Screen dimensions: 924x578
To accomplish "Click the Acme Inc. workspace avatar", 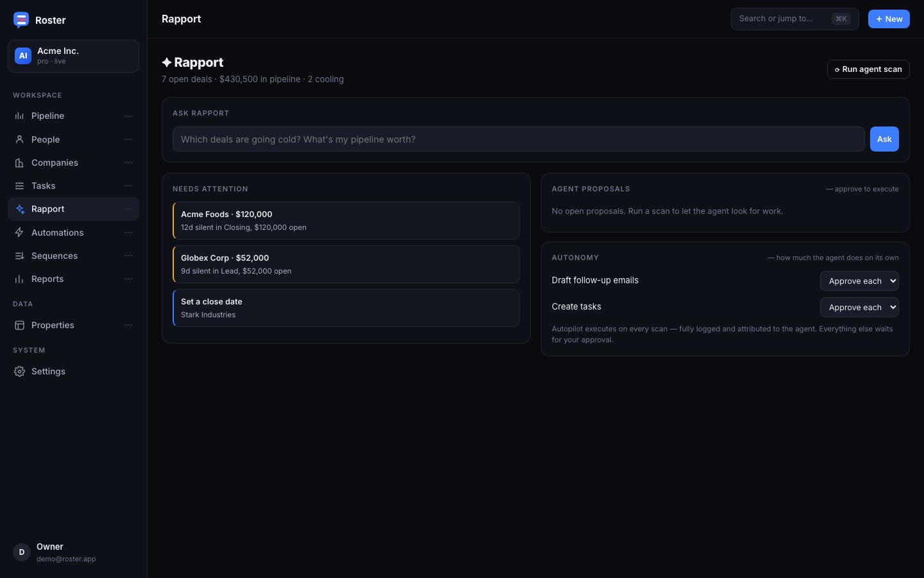I will point(23,56).
